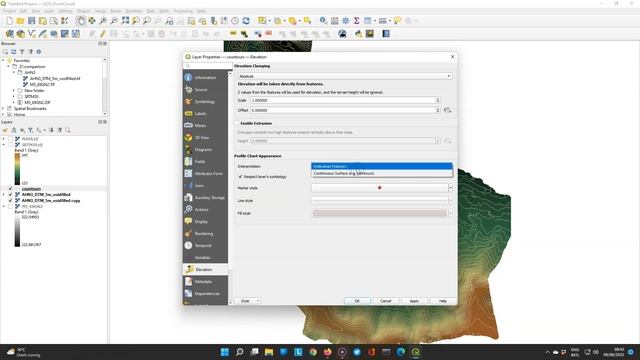Choose Individual Features in Interpretation list
Screen dimensions: 640x360
[x=382, y=166]
